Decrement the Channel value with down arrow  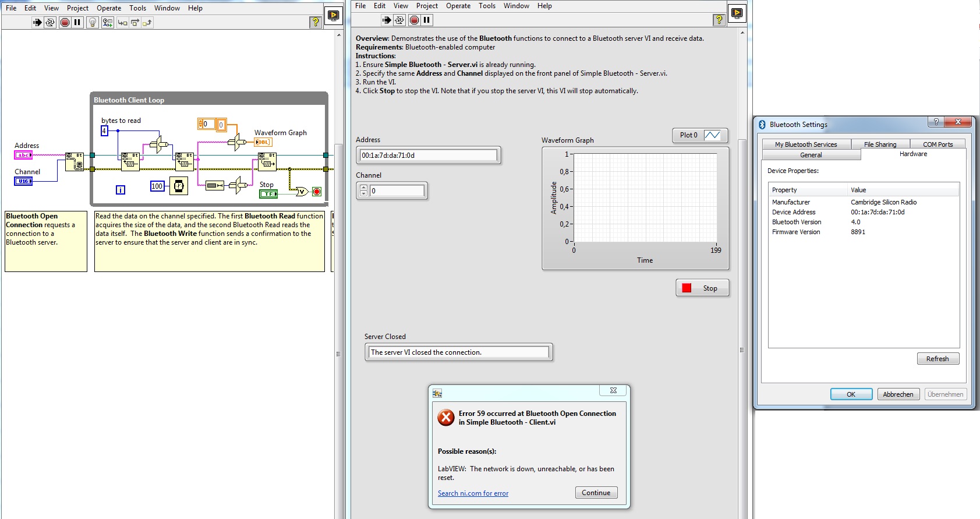[x=364, y=193]
